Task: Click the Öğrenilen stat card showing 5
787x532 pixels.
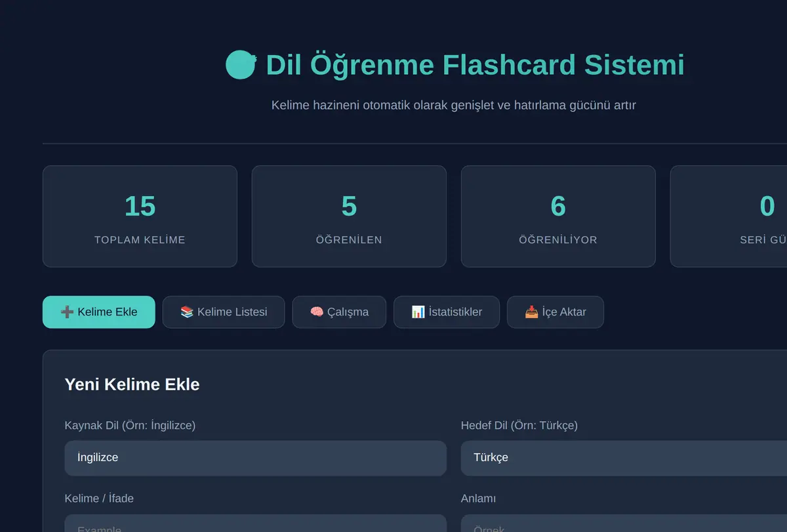Action: [349, 216]
